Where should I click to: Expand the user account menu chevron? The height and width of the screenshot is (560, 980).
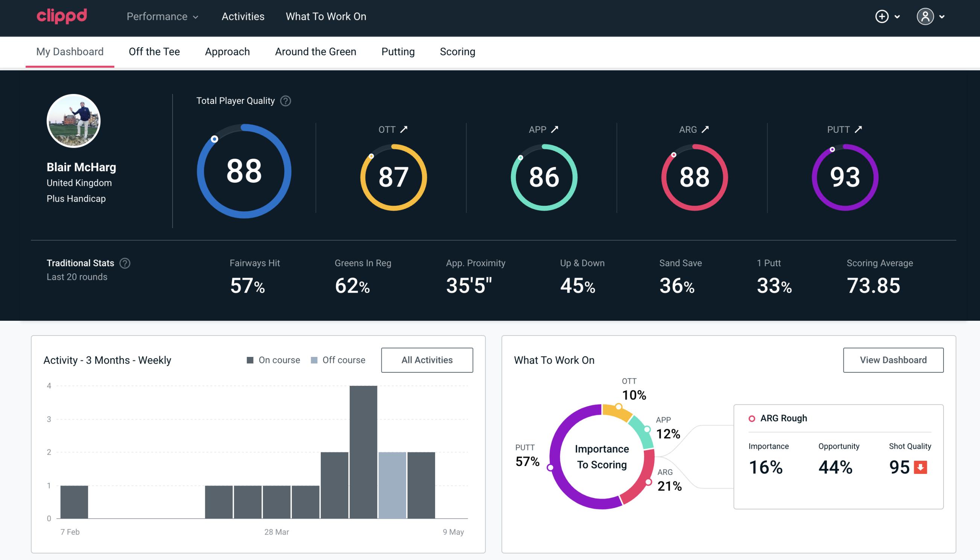click(942, 17)
